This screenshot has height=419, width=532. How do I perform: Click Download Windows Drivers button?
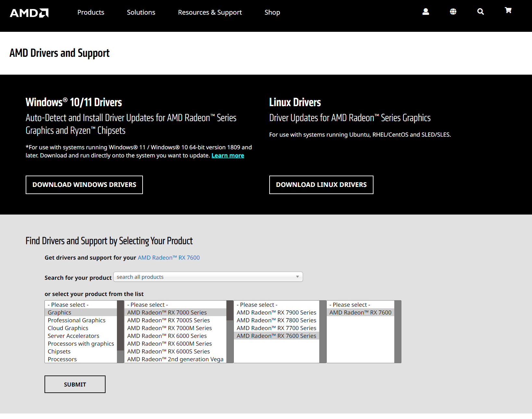click(84, 185)
